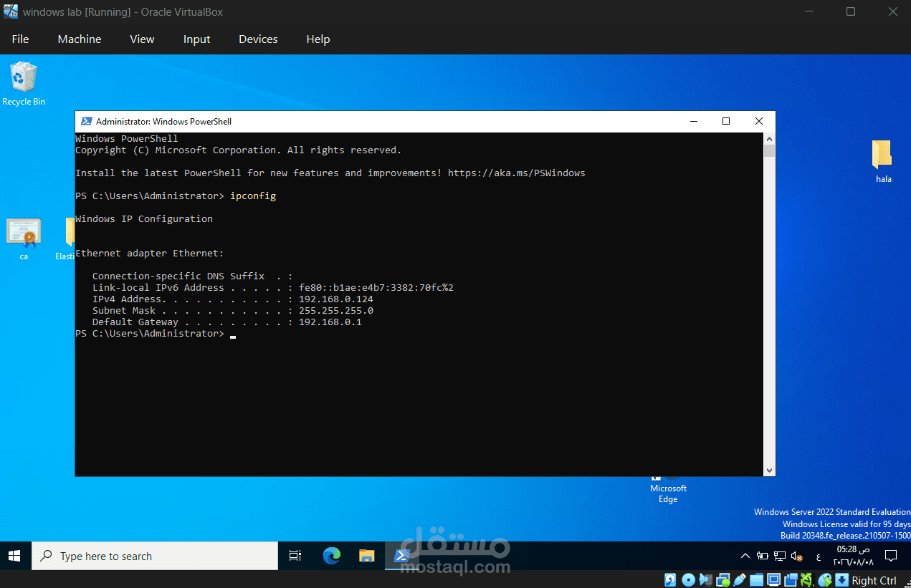Click the Copyright Microsoft Corporation line
Screen dimensions: 911x588
[x=239, y=150]
